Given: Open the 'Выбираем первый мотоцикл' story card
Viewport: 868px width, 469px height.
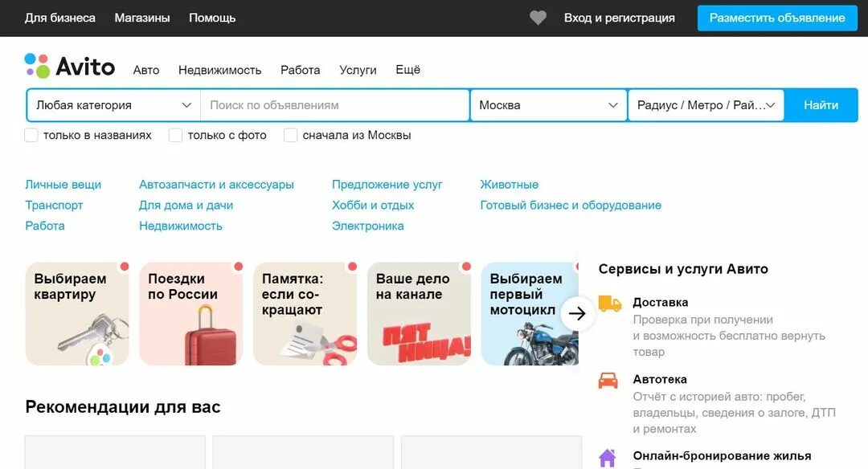Looking at the screenshot, I should (x=530, y=313).
